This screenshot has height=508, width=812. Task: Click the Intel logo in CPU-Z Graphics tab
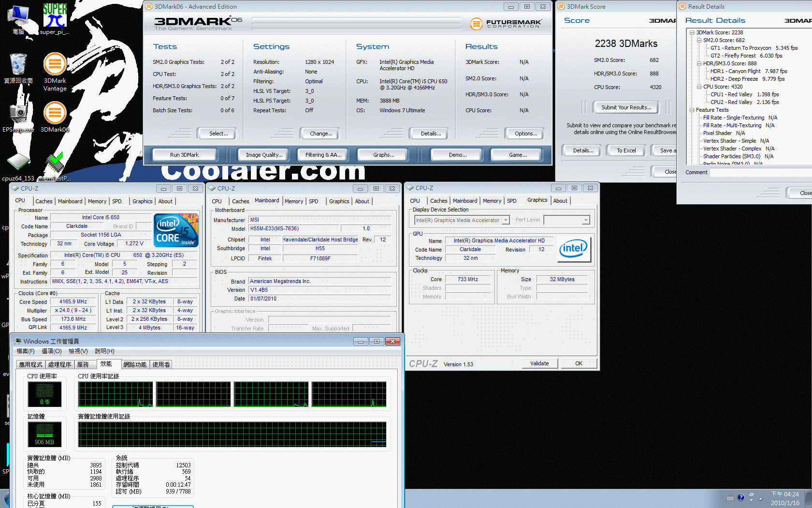574,249
